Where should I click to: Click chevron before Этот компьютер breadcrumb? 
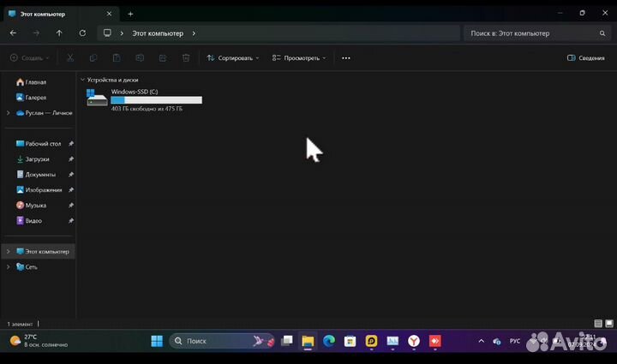click(x=122, y=33)
